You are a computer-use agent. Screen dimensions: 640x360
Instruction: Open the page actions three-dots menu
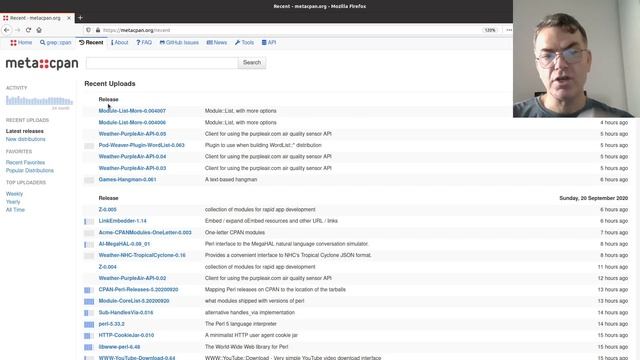click(x=509, y=30)
